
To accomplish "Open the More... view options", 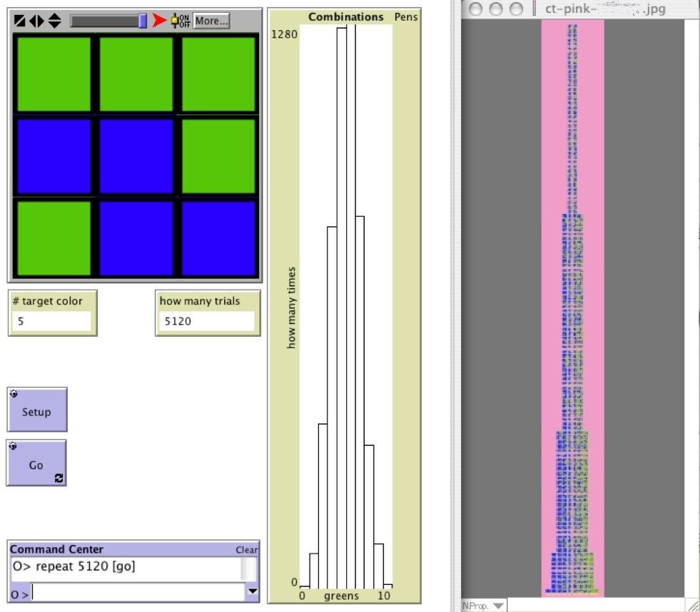I will 211,21.
